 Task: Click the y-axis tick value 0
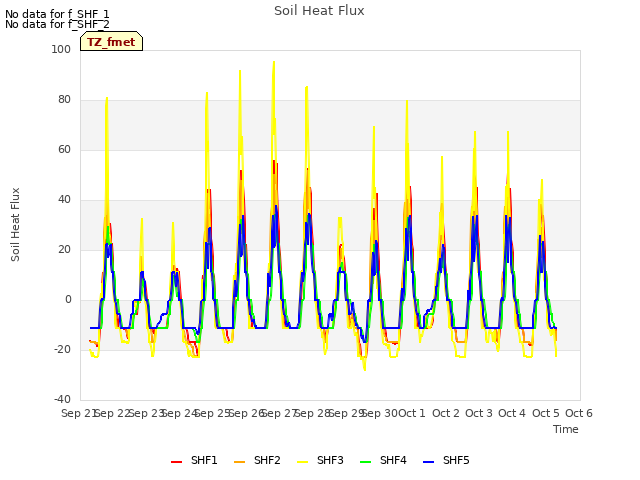point(68,300)
